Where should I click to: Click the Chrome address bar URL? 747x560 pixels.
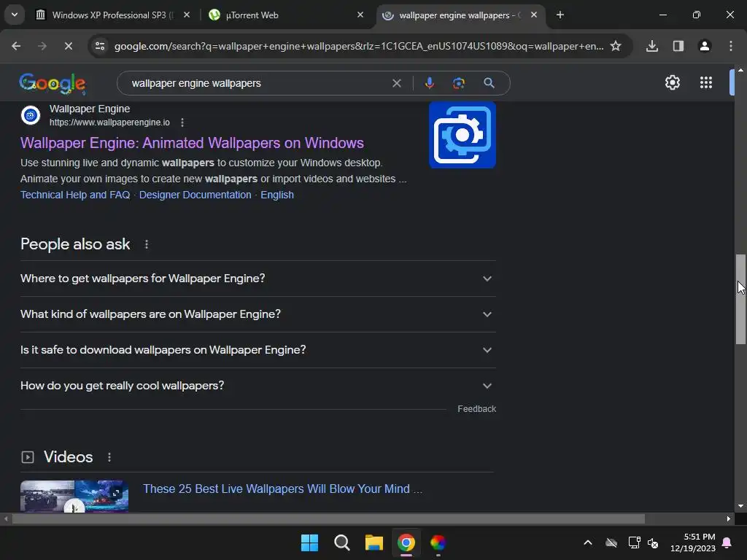click(359, 46)
